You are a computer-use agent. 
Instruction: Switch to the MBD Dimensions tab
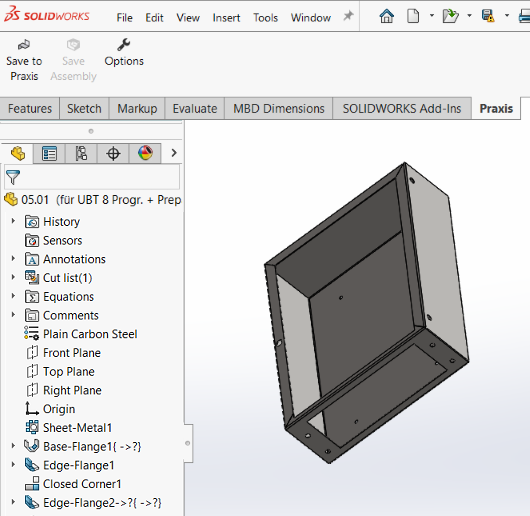pos(279,108)
